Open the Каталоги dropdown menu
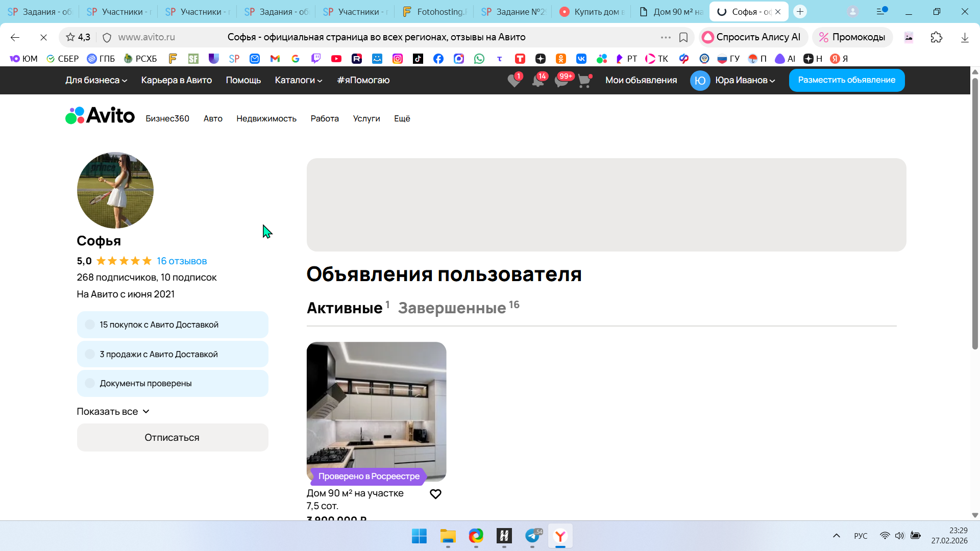980x551 pixels. pyautogui.click(x=299, y=80)
